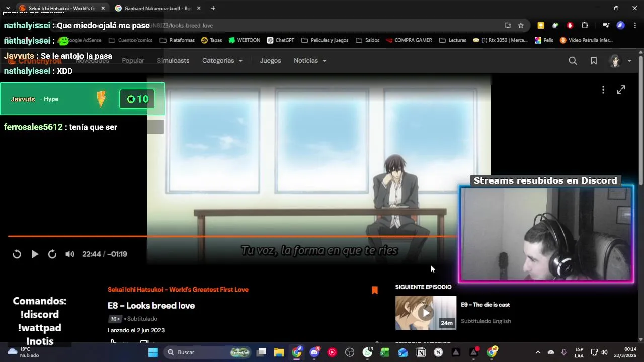Open Task View on the taskbar
Screen dimensions: 644x362
(261, 352)
